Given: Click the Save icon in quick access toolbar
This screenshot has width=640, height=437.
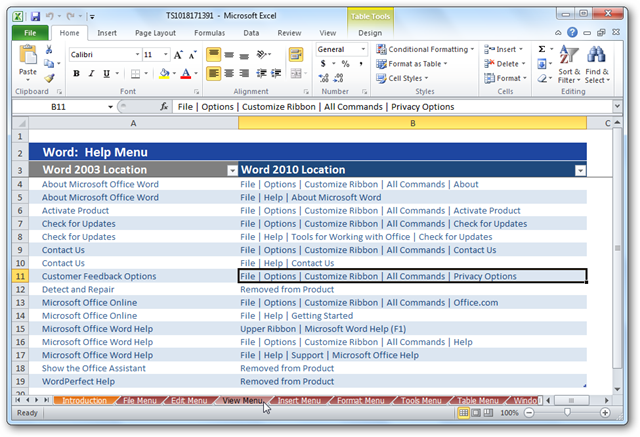Looking at the screenshot, I should click(x=36, y=16).
